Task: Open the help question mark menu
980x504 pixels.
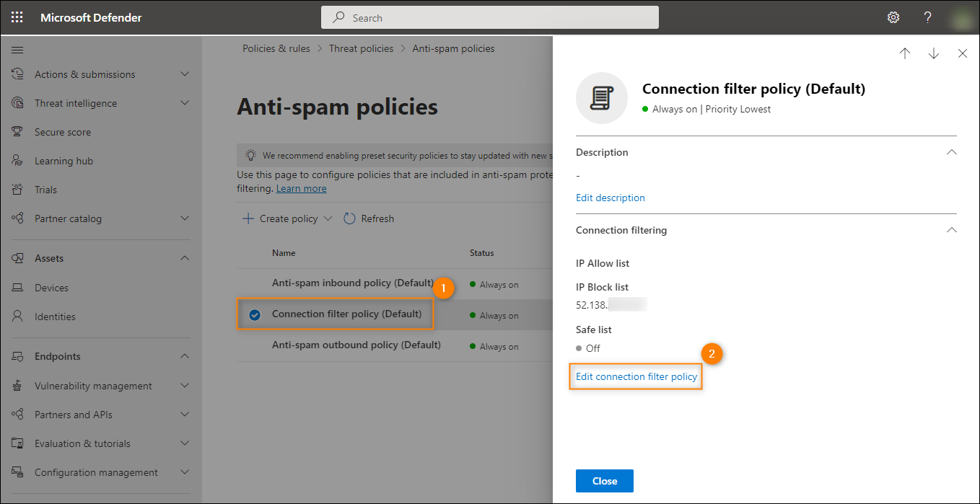Action: tap(927, 17)
